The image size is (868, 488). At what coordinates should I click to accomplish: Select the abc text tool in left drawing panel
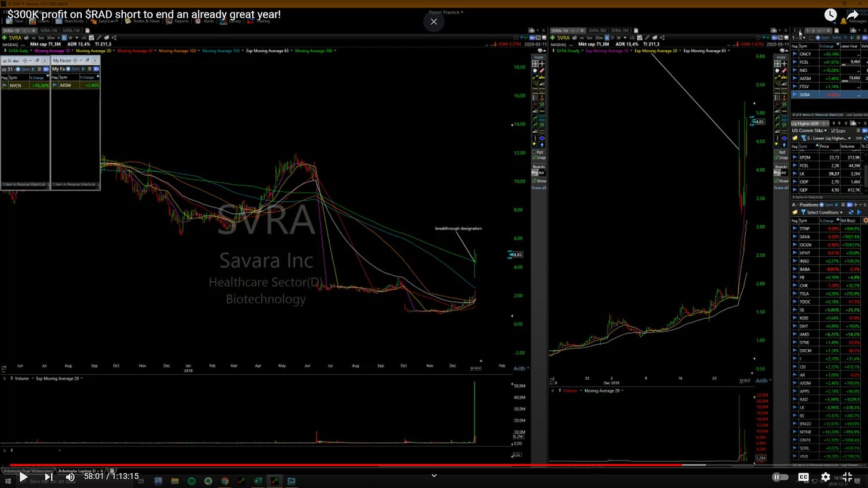click(542, 77)
